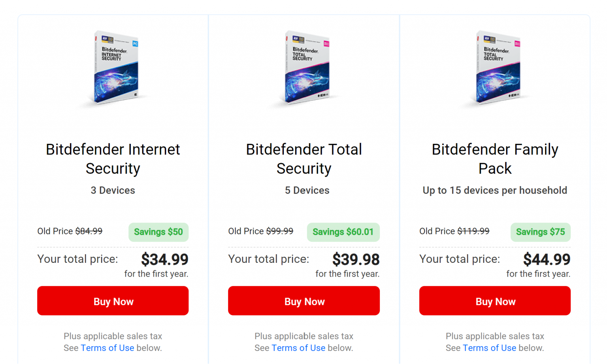Click the Savings $50 badge
Viewport: 607px width, 364px height.
[x=158, y=232]
